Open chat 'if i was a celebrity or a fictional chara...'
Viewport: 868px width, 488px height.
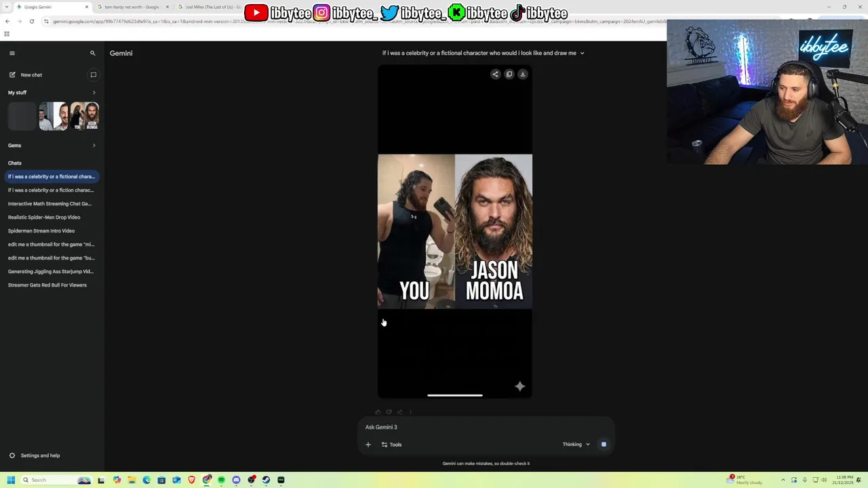coord(52,176)
